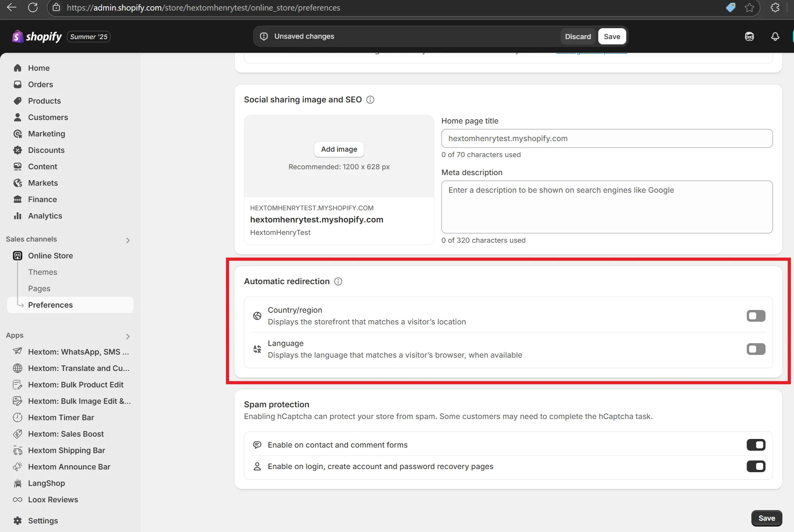This screenshot has width=794, height=532.
Task: Open the browser extensions puzzle icon
Action: point(775,7)
